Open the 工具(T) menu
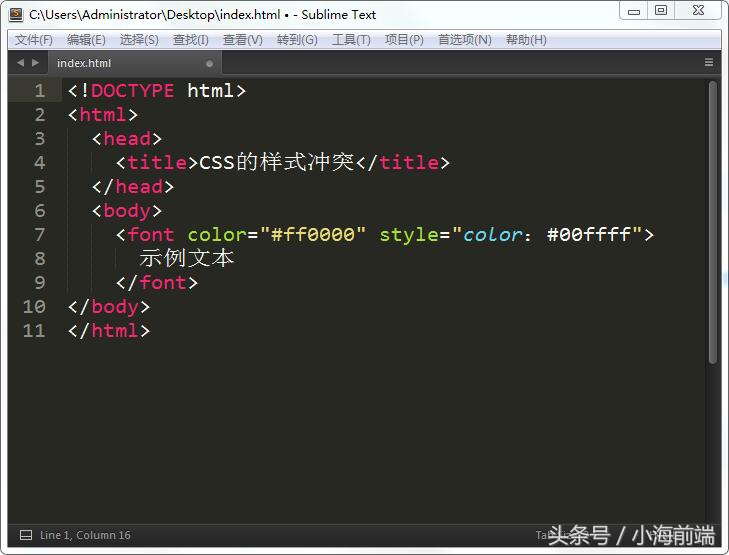Image resolution: width=729 pixels, height=555 pixels. point(351,40)
